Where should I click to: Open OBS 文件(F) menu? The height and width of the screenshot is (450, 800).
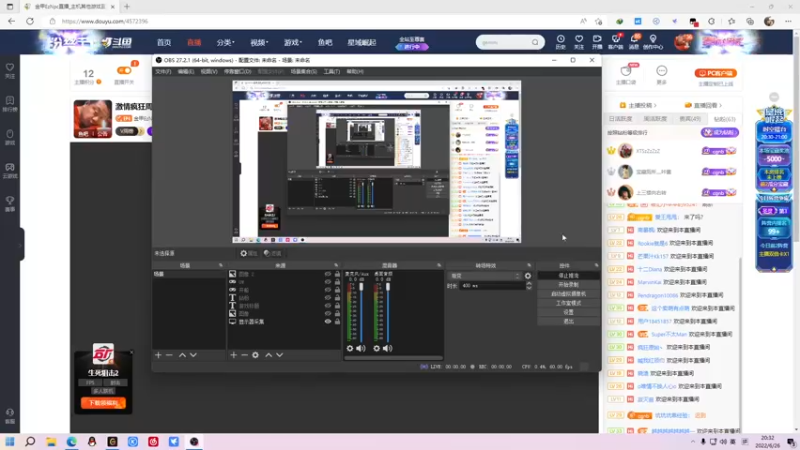[163, 72]
